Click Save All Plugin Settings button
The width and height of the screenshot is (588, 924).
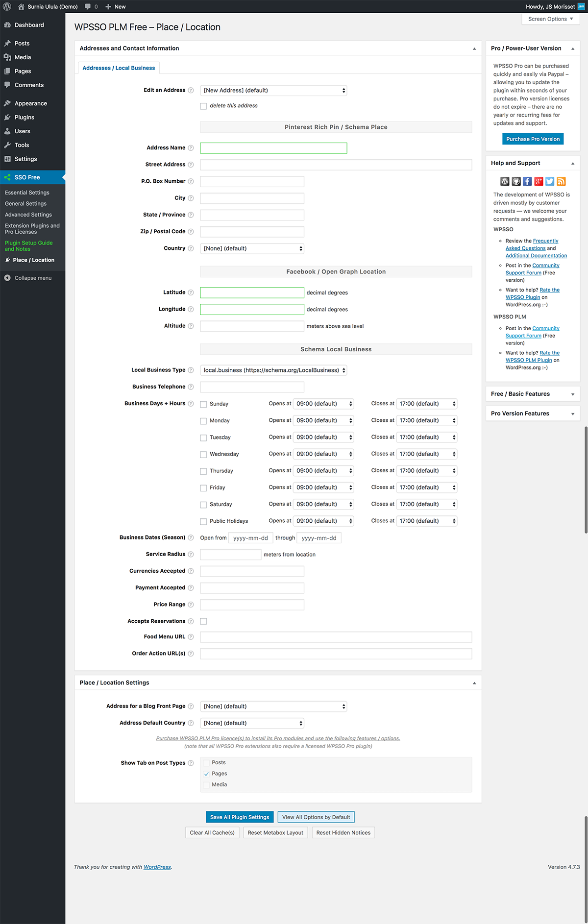[240, 817]
